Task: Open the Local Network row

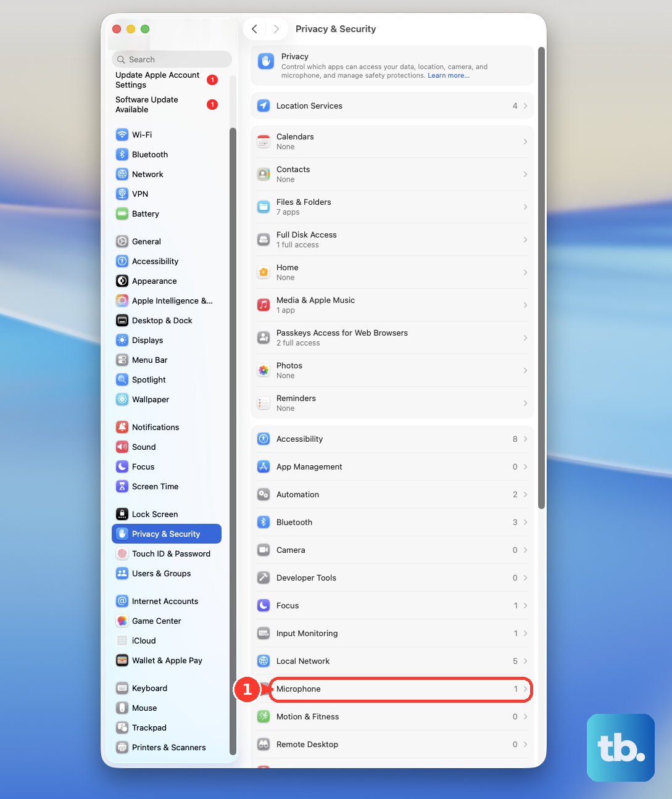Action: coord(392,661)
